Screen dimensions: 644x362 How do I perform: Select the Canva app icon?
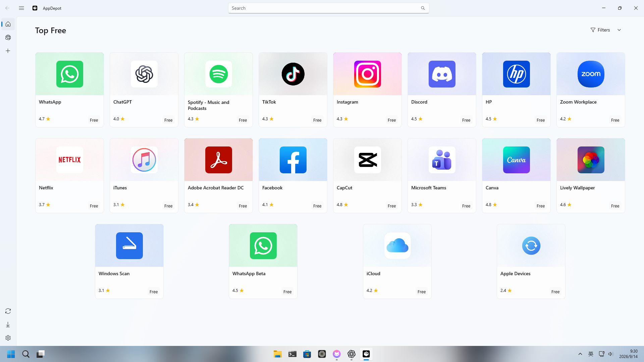(517, 160)
